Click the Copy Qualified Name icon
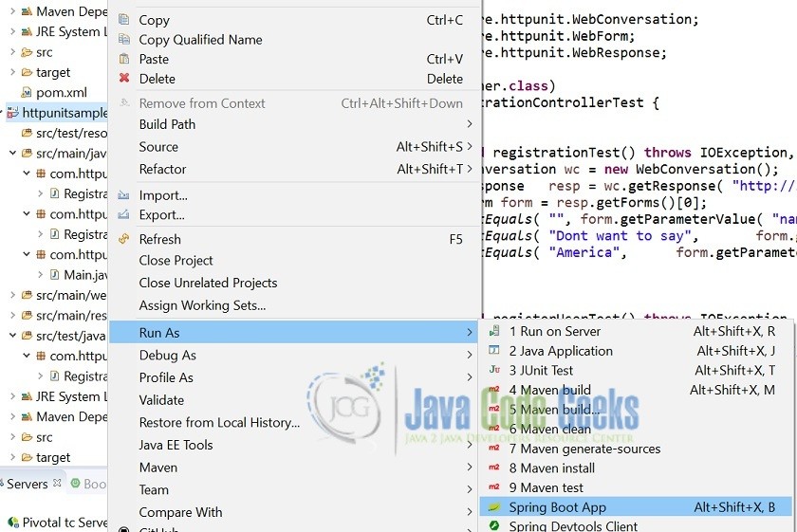Image resolution: width=797 pixels, height=532 pixels. 123,39
